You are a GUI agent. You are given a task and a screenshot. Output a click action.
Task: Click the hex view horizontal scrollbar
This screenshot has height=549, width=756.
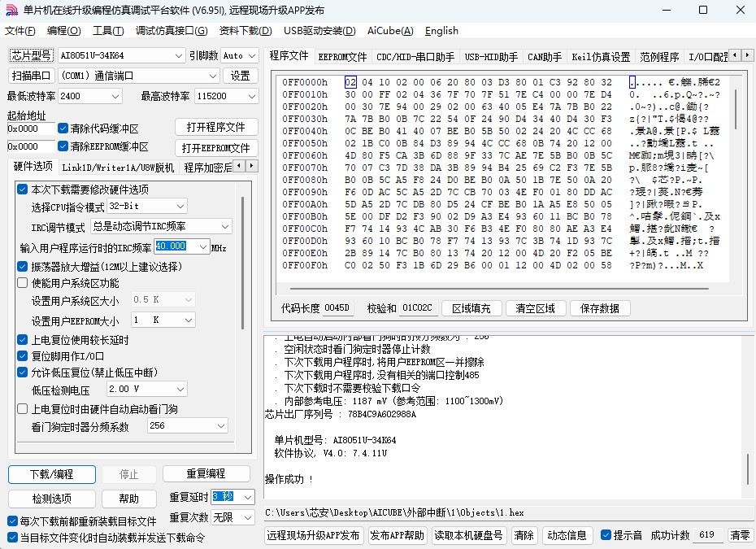(x=499, y=289)
